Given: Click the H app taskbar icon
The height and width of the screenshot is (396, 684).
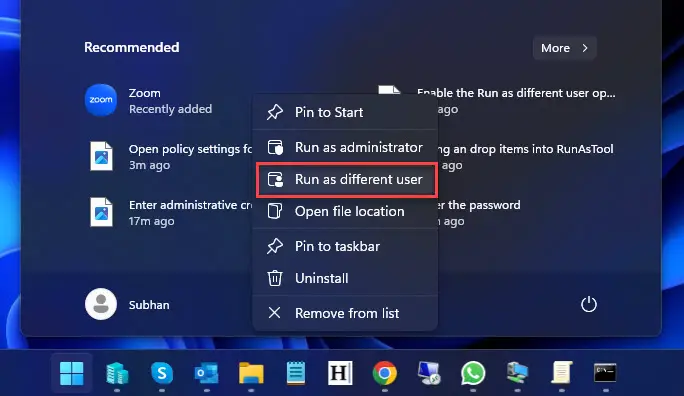Looking at the screenshot, I should click(x=340, y=373).
